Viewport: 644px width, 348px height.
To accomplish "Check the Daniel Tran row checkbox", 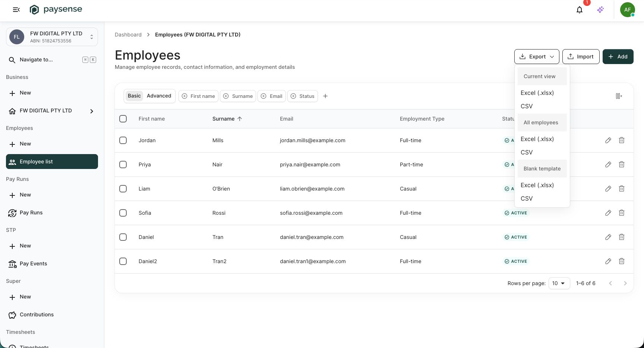I will (x=123, y=237).
